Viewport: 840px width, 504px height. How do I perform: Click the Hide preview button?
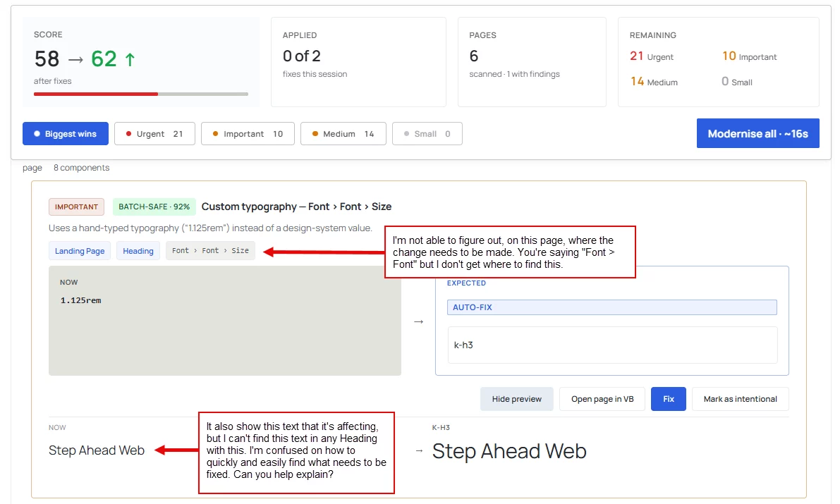[x=516, y=399]
